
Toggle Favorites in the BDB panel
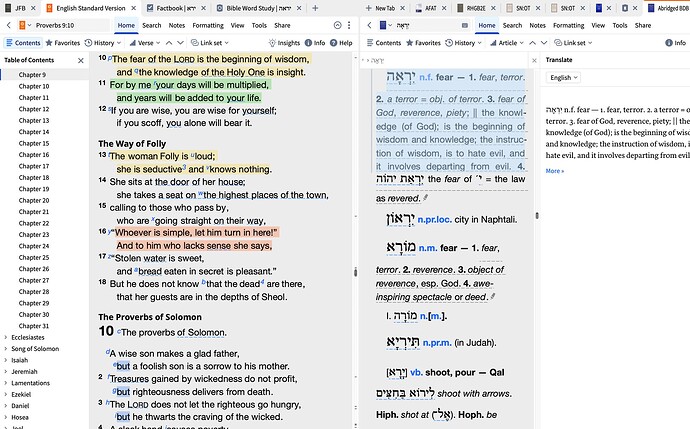(x=423, y=43)
